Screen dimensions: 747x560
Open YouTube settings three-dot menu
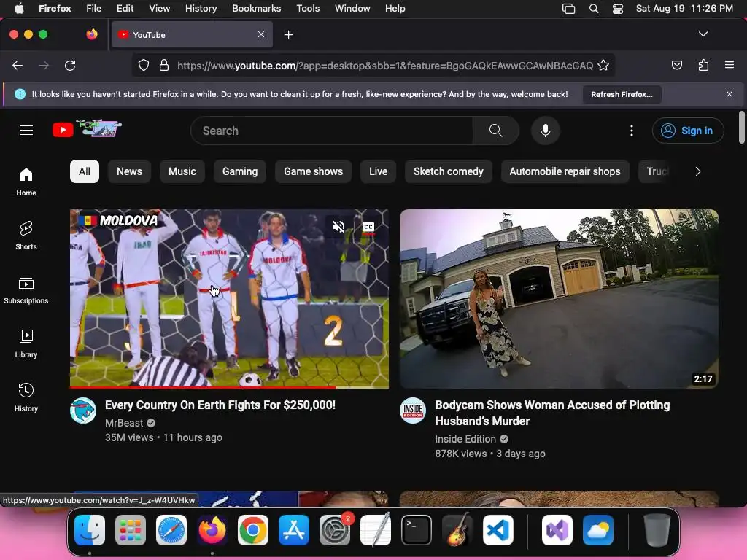click(632, 131)
